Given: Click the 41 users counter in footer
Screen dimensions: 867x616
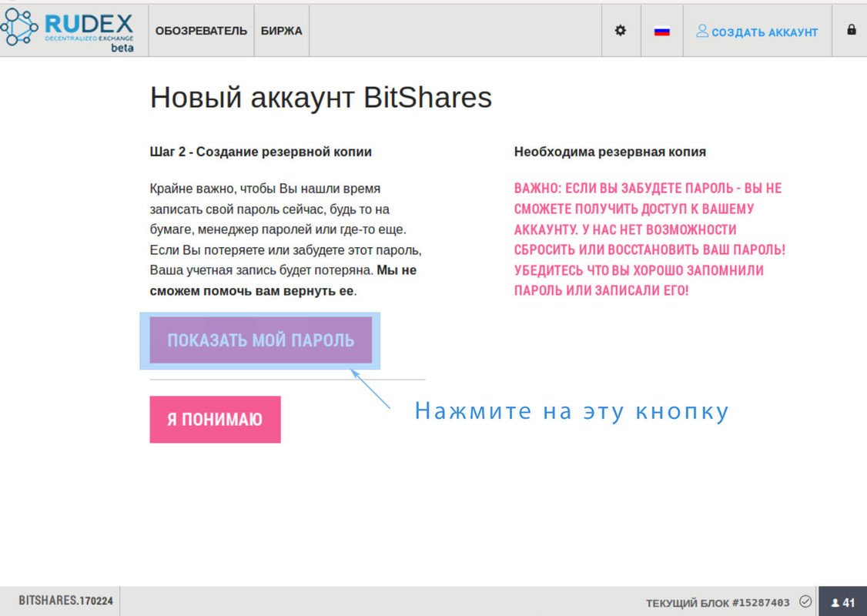Looking at the screenshot, I should click(842, 601).
